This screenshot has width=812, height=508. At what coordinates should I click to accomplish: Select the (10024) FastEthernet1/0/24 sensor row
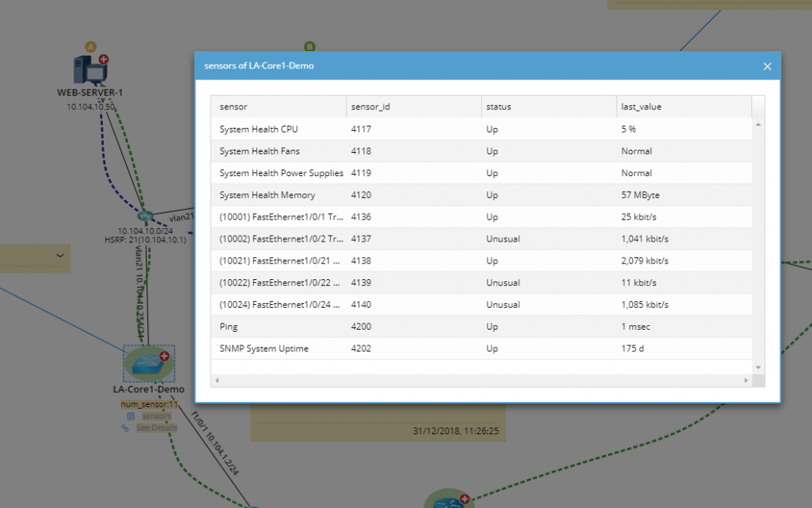pos(481,305)
